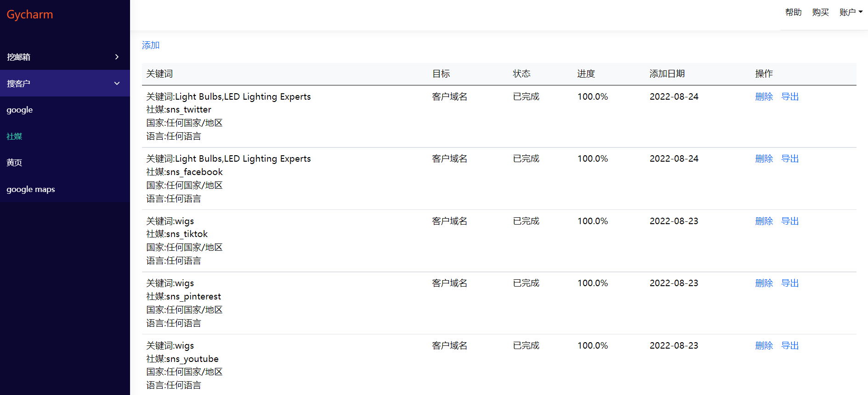The image size is (868, 395).
Task: Open the google sidebar item
Action: pyautogui.click(x=20, y=110)
